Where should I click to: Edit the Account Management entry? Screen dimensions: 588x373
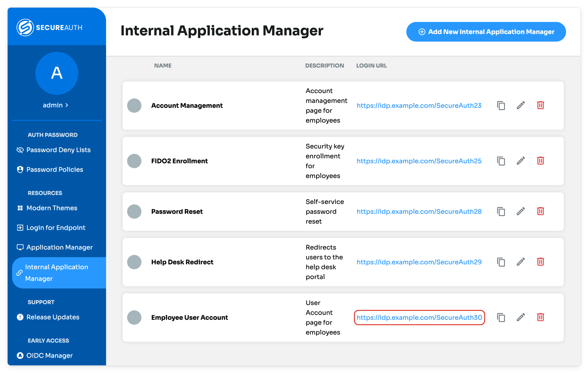coord(521,106)
